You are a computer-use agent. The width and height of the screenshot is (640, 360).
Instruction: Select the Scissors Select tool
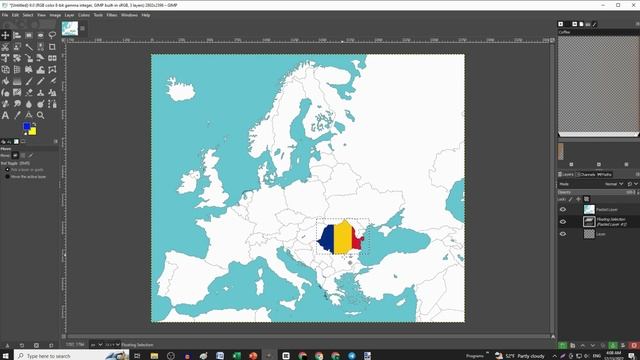click(5, 47)
